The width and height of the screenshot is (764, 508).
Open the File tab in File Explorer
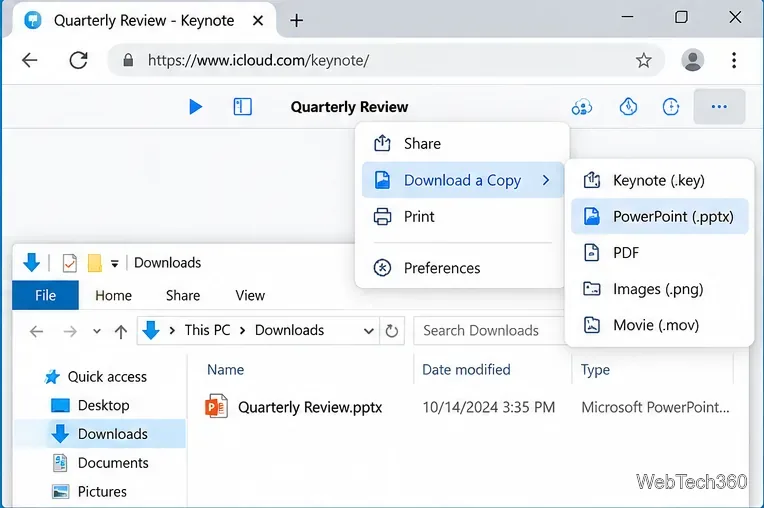(45, 295)
